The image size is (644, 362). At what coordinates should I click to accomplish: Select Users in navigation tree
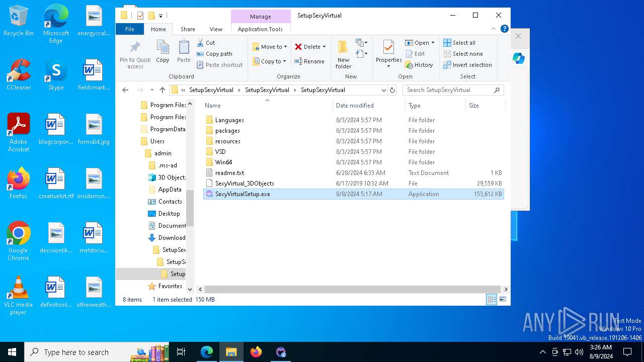157,141
